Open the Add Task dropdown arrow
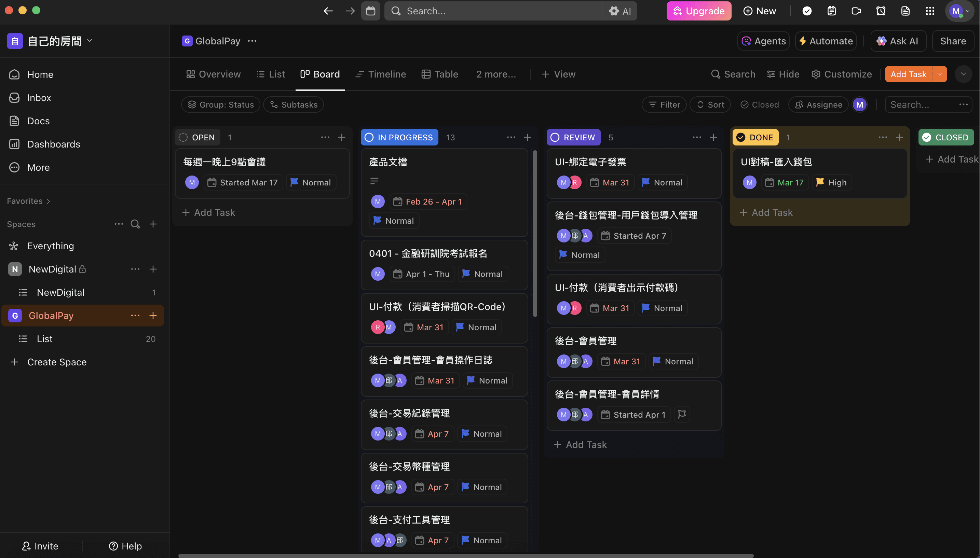980x558 pixels. pyautogui.click(x=939, y=74)
